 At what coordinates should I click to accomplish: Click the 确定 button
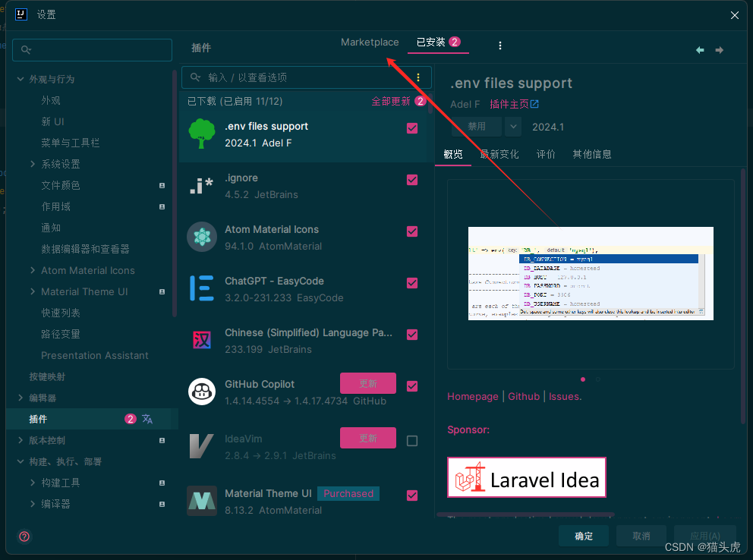coord(584,536)
